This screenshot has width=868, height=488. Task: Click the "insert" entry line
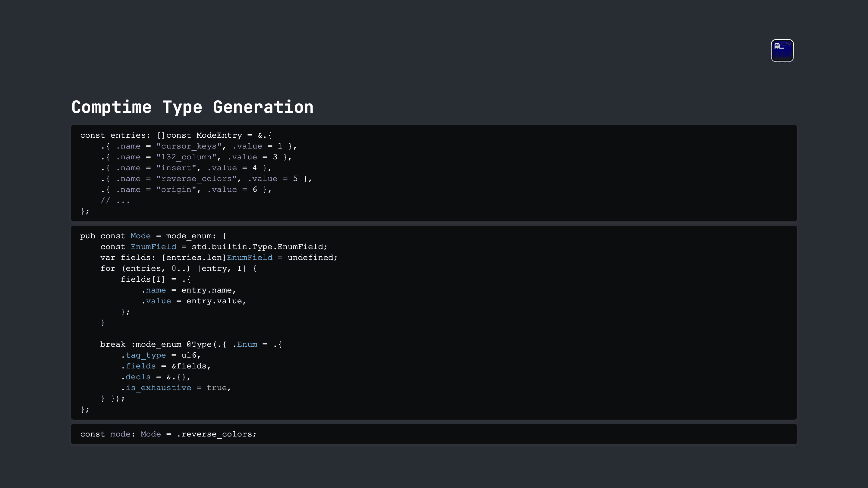[186, 168]
